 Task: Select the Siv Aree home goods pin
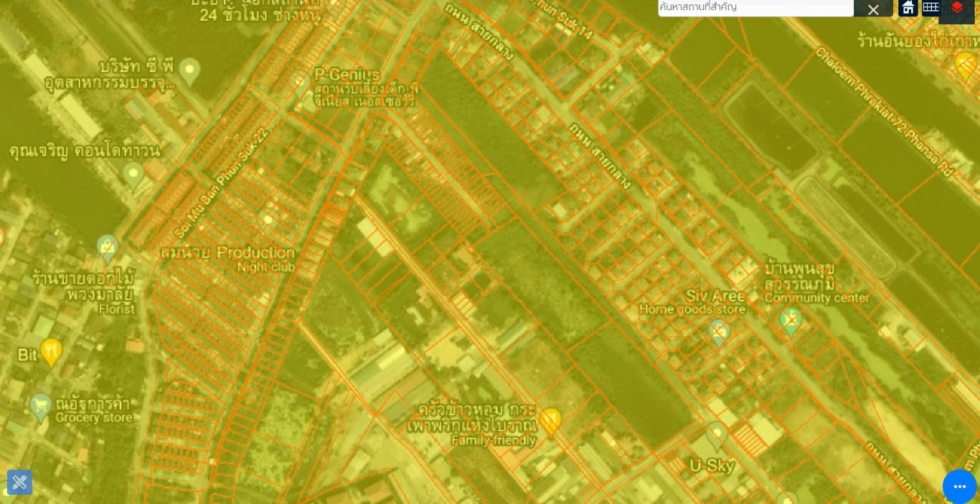719,334
